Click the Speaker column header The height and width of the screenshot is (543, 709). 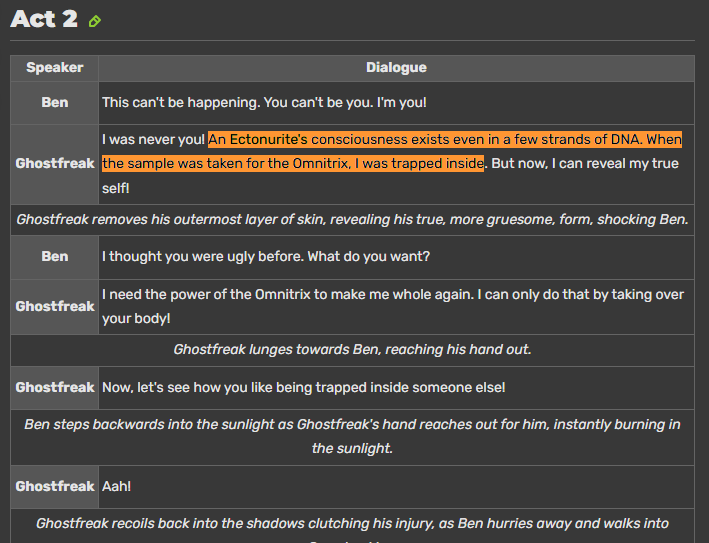(55, 68)
